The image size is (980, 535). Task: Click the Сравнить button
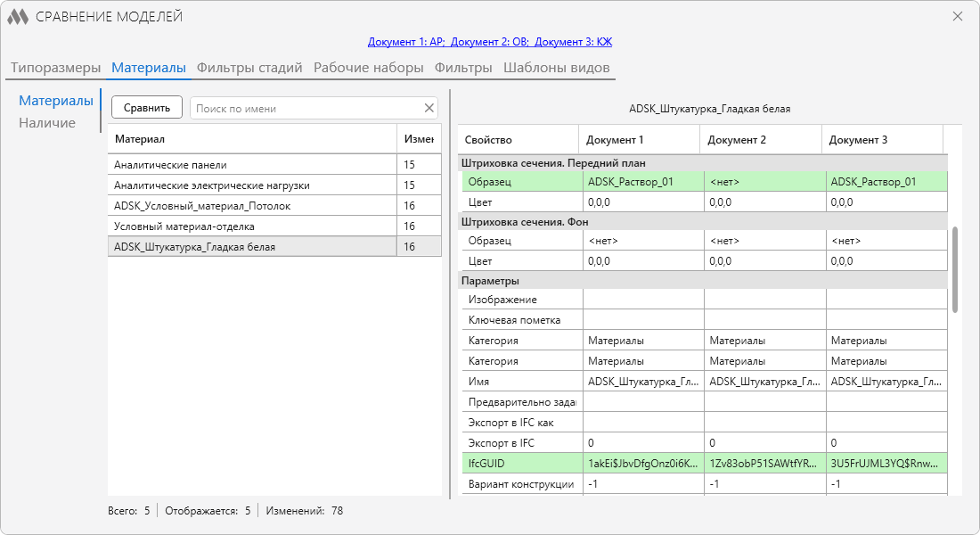pyautogui.click(x=147, y=108)
